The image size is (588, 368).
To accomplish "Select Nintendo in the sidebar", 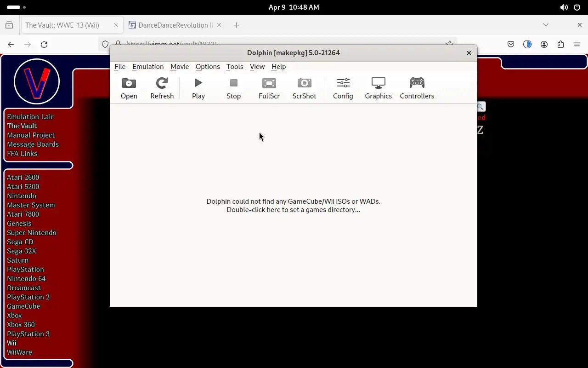I will click(x=22, y=196).
